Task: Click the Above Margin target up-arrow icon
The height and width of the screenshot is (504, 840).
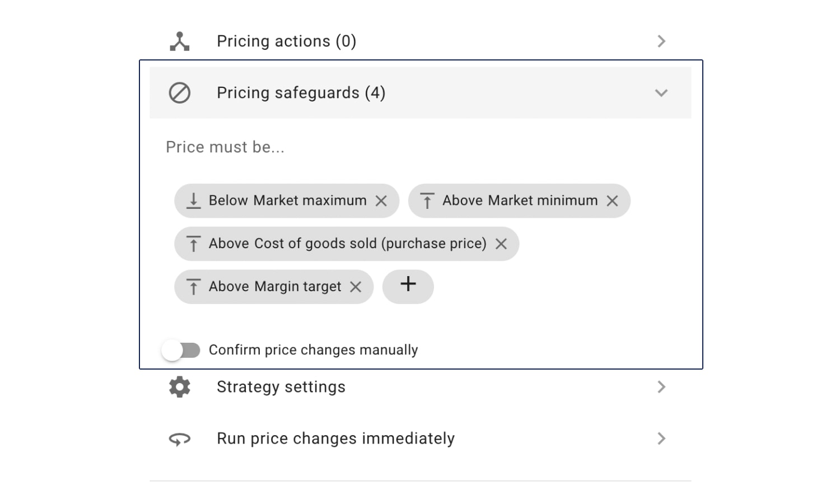Action: tap(193, 287)
